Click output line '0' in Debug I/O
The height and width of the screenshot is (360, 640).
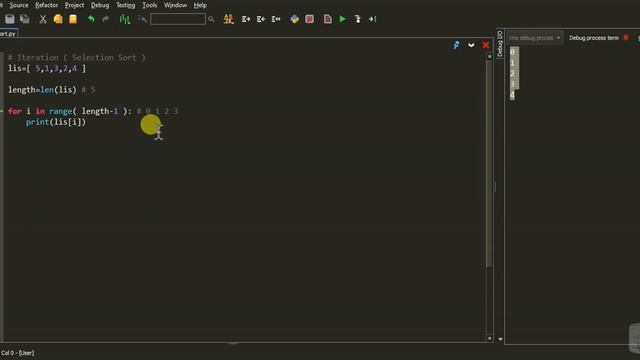pos(512,52)
